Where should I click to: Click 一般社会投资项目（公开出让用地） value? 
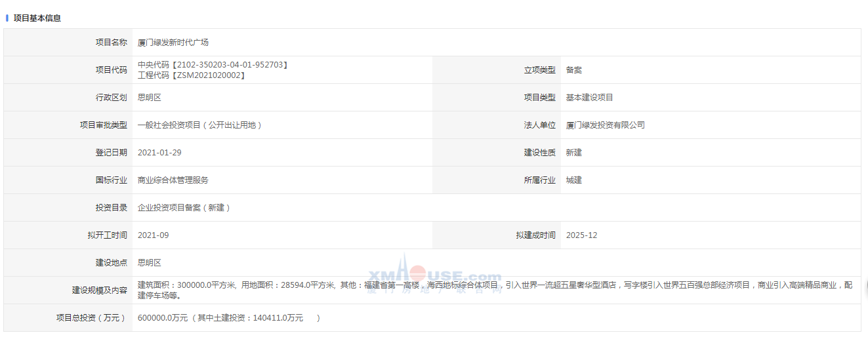click(200, 125)
